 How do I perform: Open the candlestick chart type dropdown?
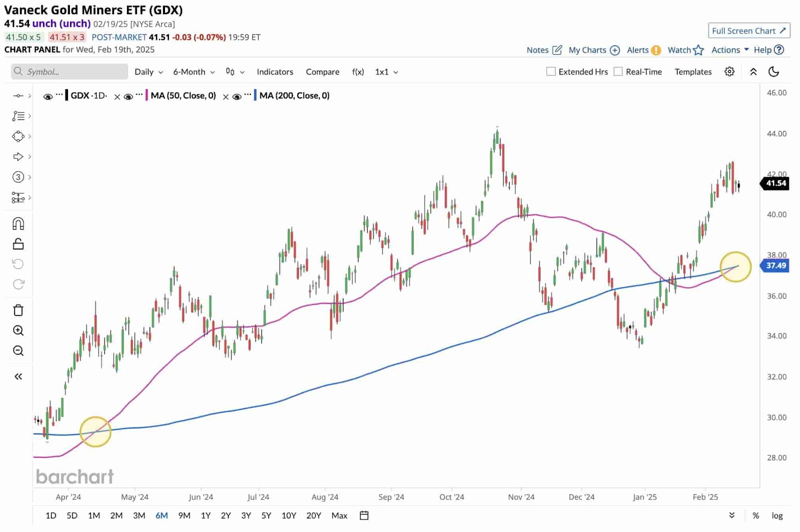235,71
